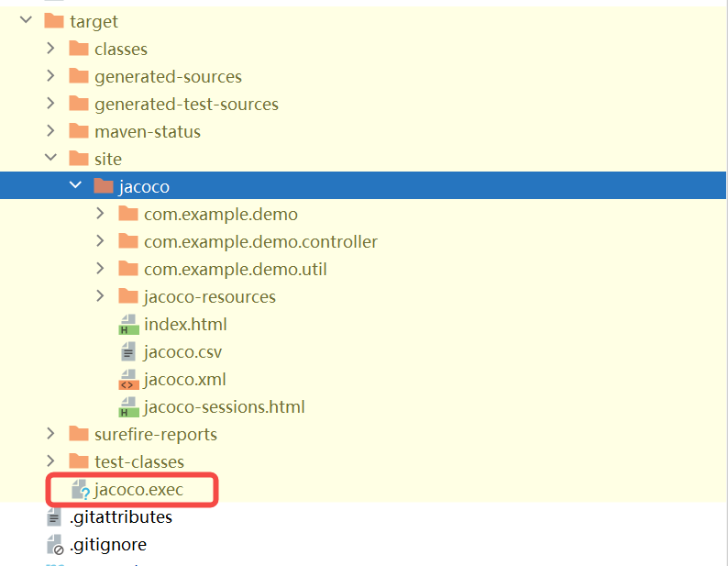Screen dimensions: 728x566
Task: Click the .gitattributes file icon
Action: click(x=55, y=517)
